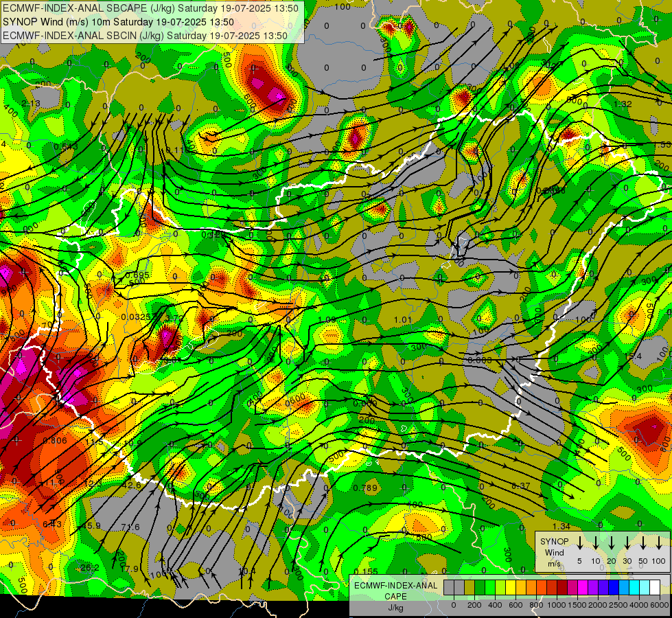This screenshot has width=672, height=618.
Task: Click the SYNOP Wind 10m header line
Action: pos(118,22)
